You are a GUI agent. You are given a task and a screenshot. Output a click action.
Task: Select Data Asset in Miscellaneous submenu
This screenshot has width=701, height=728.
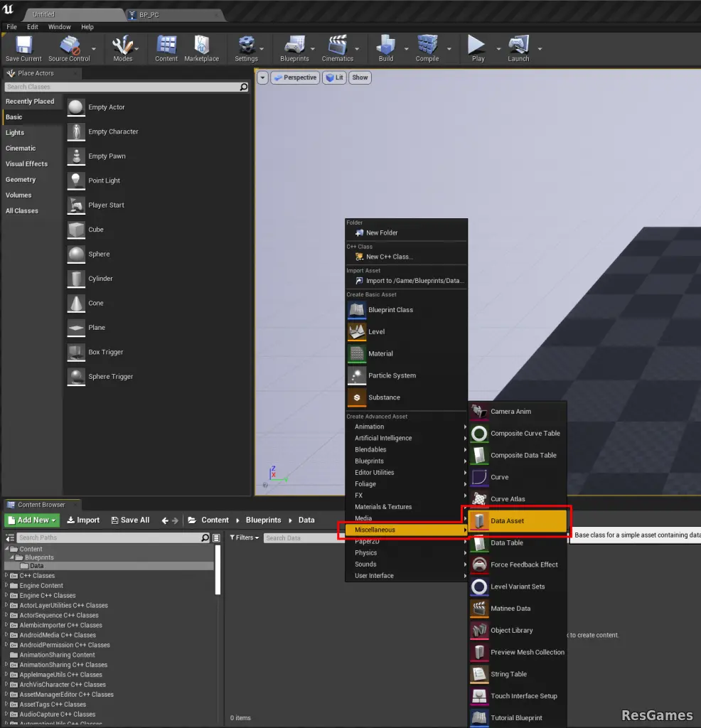(518, 521)
